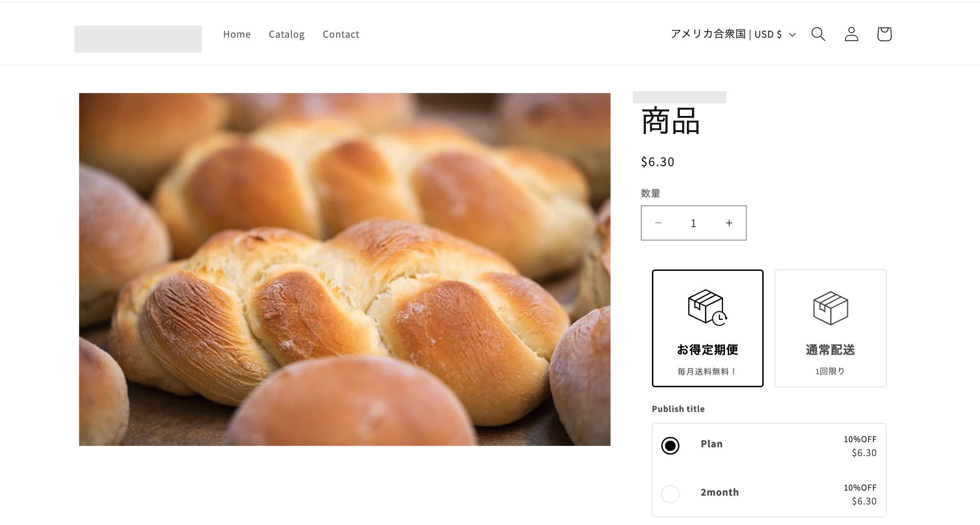This screenshot has width=980, height=525.
Task: Click the 2month plan label text
Action: 719,492
